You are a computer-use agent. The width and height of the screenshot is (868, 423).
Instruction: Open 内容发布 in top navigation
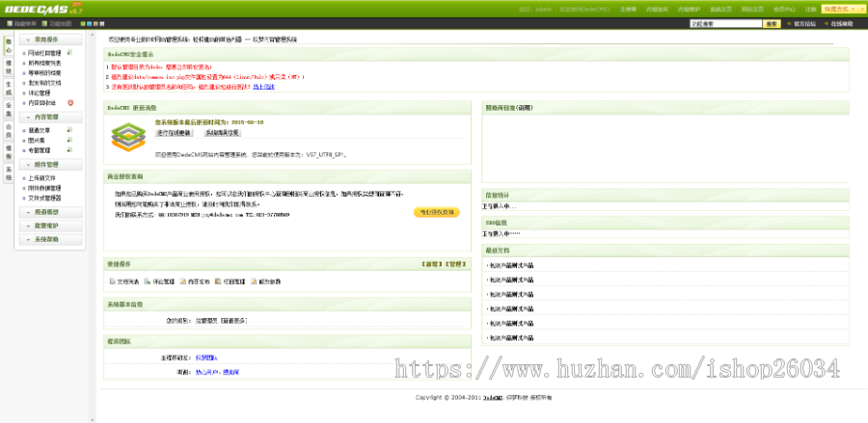click(x=657, y=10)
